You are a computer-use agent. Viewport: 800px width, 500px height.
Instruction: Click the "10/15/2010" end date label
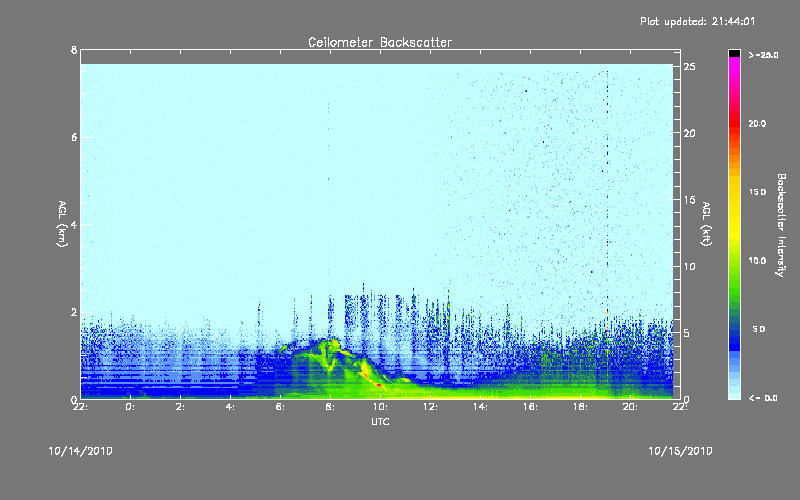(x=680, y=451)
